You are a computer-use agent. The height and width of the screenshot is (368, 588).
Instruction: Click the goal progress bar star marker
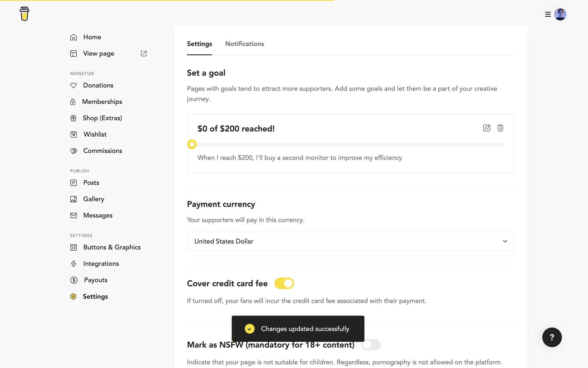[192, 144]
